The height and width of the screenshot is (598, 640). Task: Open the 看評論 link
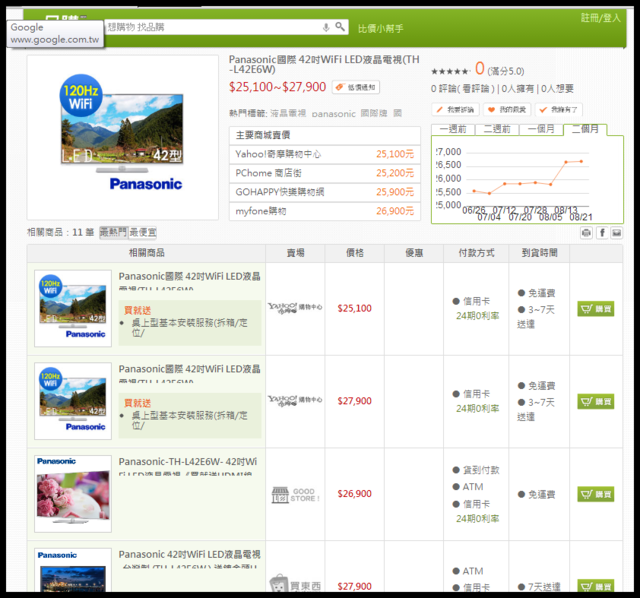click(x=476, y=89)
